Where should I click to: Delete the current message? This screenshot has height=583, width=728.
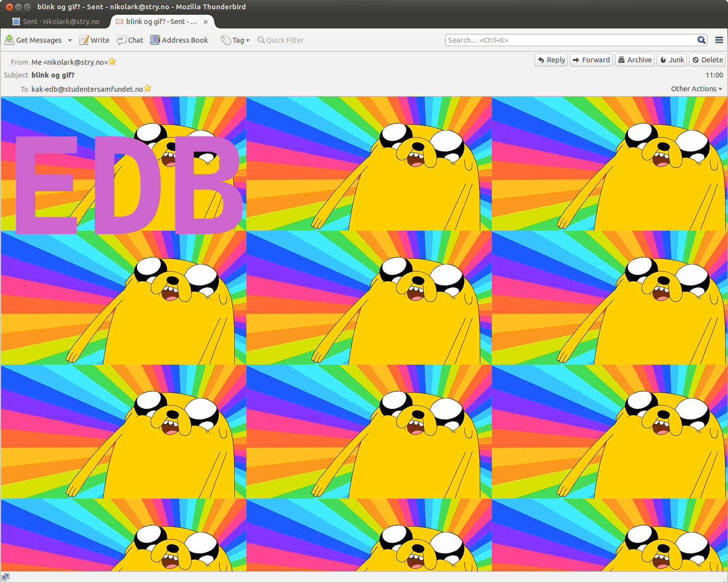(707, 60)
